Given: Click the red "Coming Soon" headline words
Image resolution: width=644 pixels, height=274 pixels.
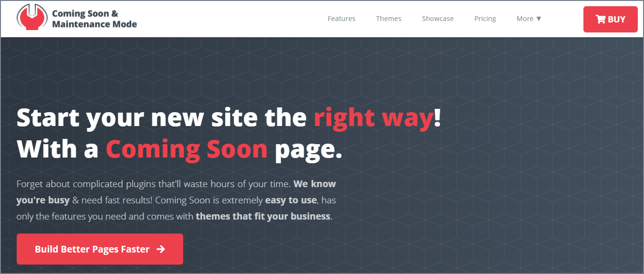Looking at the screenshot, I should coord(187,149).
